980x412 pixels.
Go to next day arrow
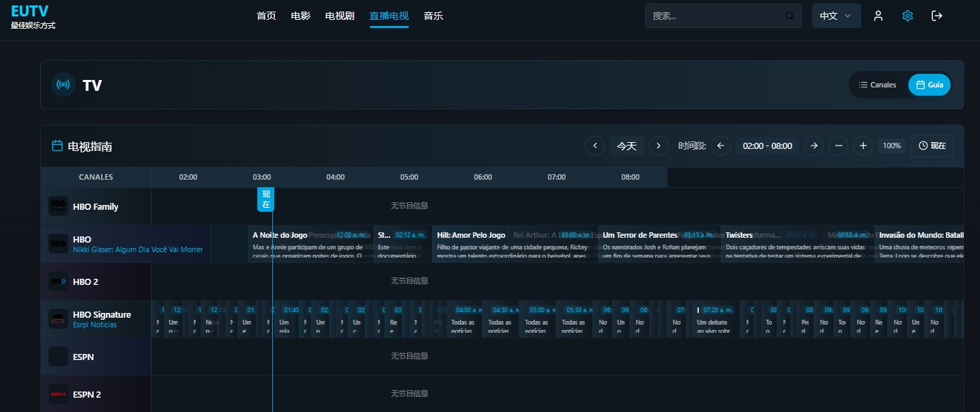[659, 146]
